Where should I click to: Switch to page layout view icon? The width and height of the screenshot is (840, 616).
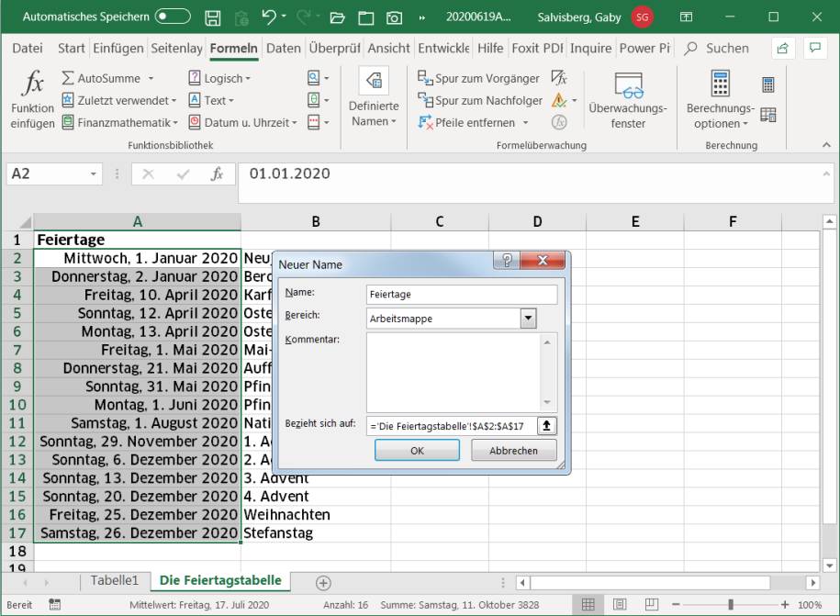pos(620,605)
